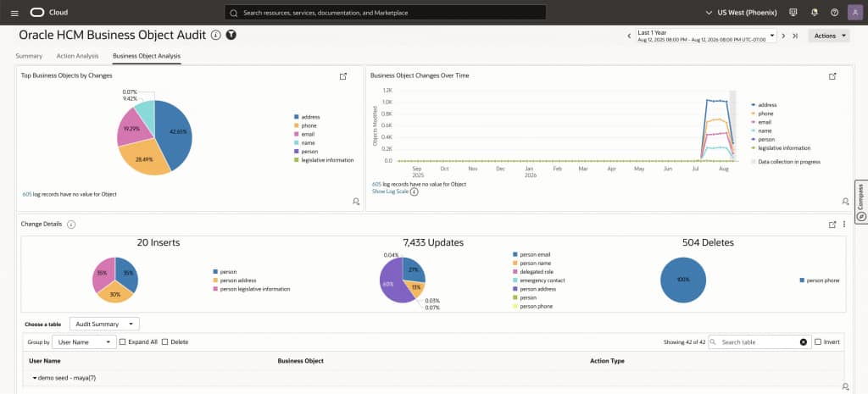Viewport: 868px width, 394px height.
Task: Click Change Details info icon
Action: tap(71, 225)
